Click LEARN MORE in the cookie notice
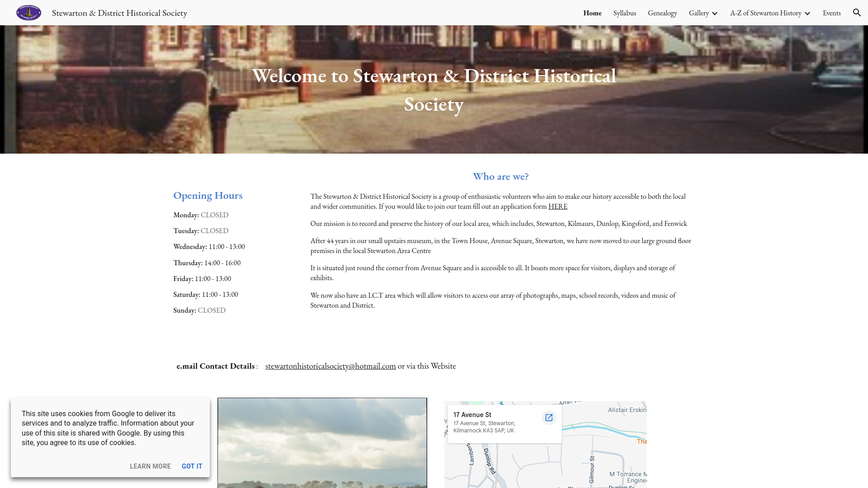 point(150,466)
